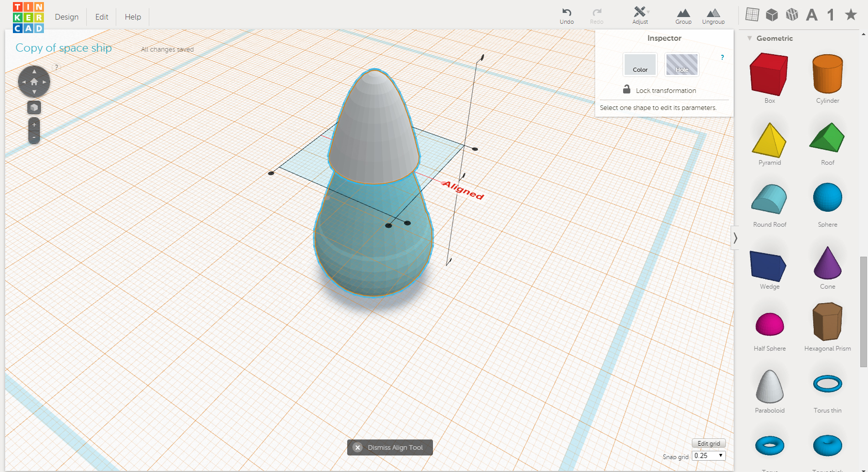The image size is (868, 472).
Task: Open the numbers category icon 1
Action: tap(831, 14)
